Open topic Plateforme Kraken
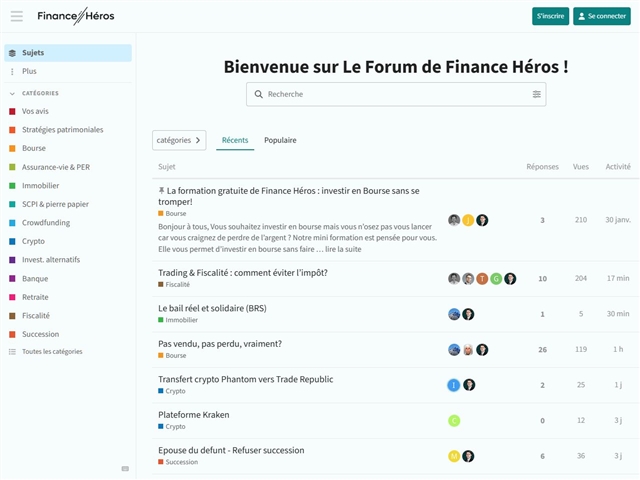The height and width of the screenshot is (480, 640). point(194,415)
